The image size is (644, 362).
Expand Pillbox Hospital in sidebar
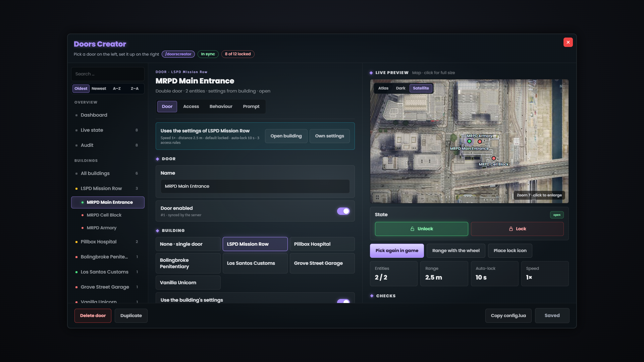pos(108,242)
